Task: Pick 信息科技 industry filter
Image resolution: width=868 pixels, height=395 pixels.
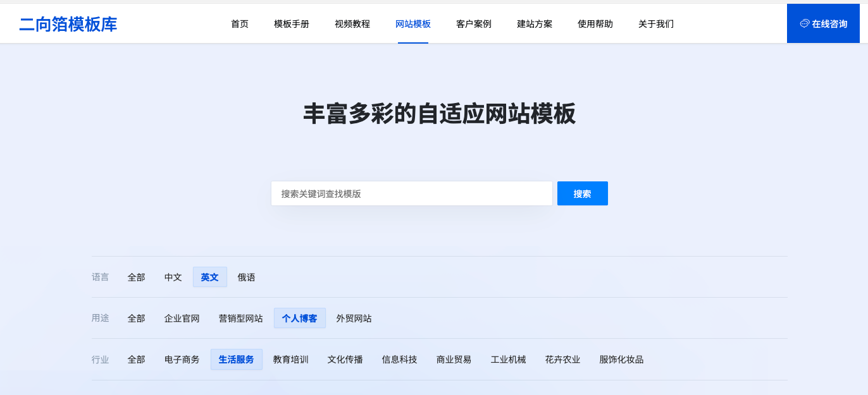Action: click(400, 360)
